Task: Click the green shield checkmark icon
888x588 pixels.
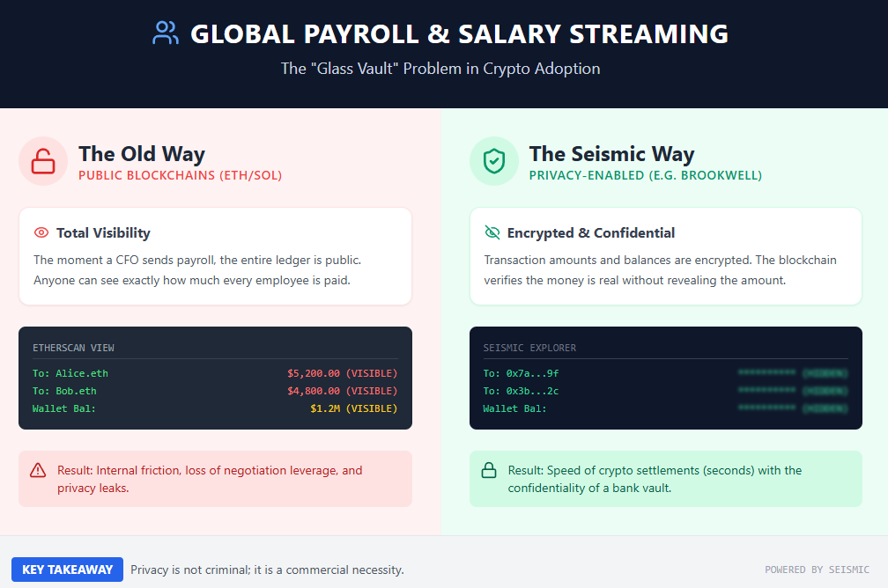Action: (x=494, y=161)
